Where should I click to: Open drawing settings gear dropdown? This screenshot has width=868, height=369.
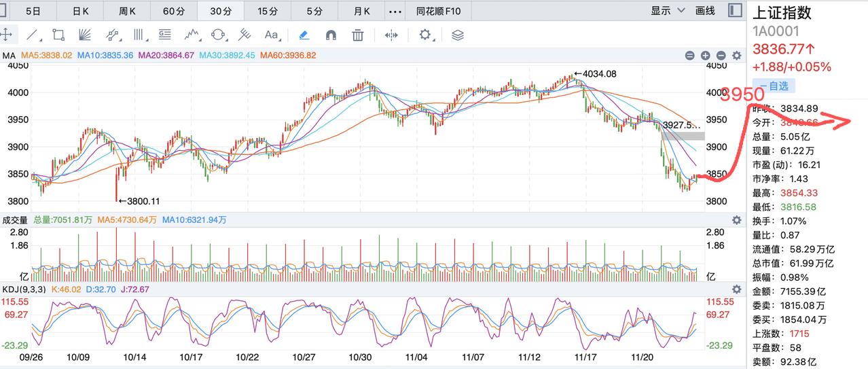click(427, 35)
